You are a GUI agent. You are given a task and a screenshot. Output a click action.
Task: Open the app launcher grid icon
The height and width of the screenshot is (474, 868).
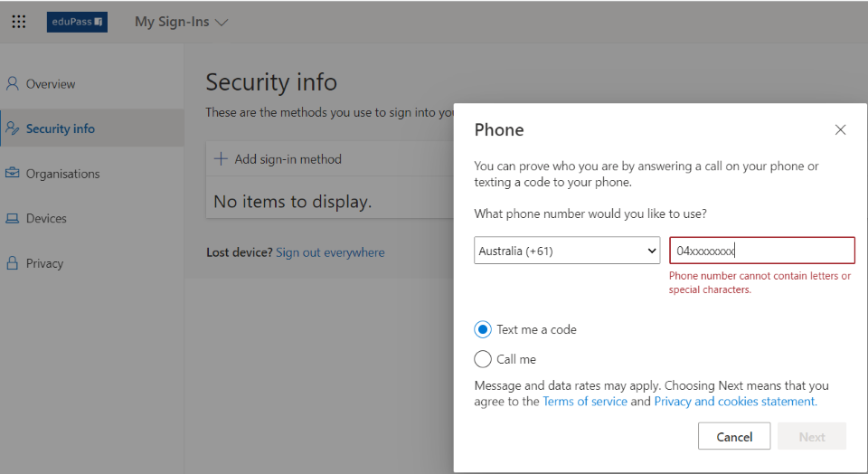point(19,22)
